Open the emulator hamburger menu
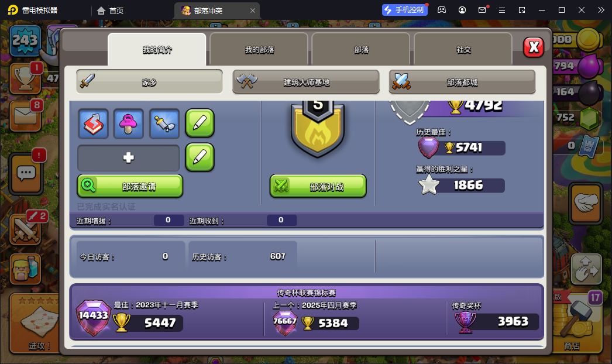Screen dimensions: 612x364 502,10
